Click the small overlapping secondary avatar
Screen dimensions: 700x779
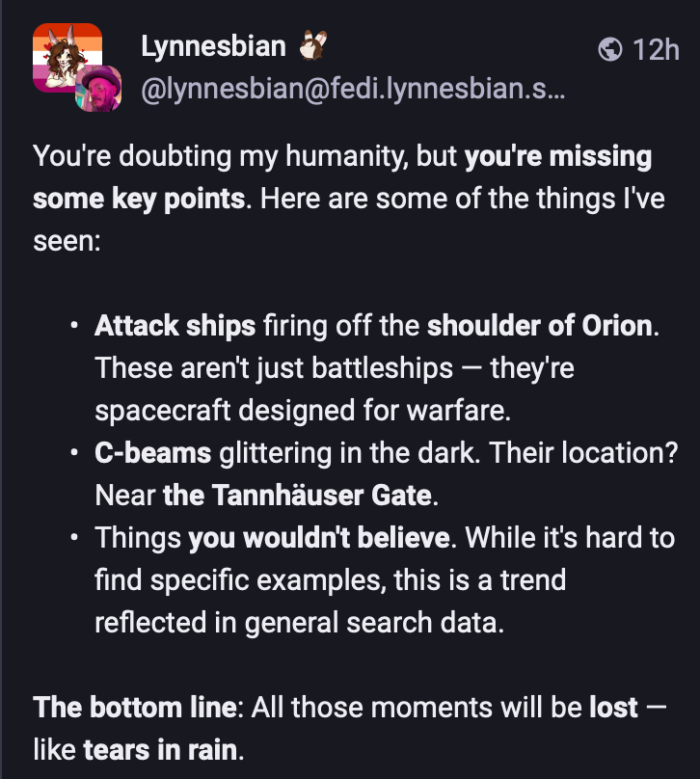click(98, 89)
